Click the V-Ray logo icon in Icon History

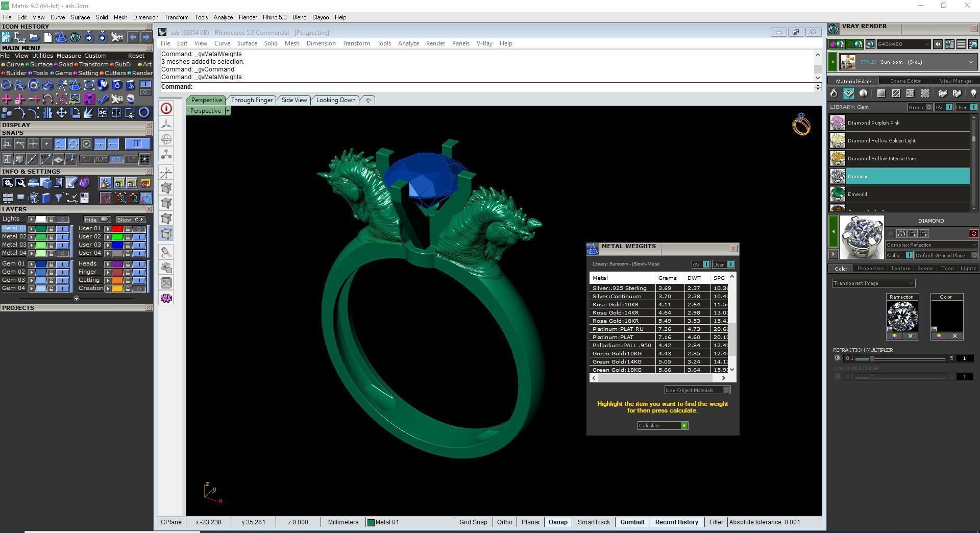[75, 37]
